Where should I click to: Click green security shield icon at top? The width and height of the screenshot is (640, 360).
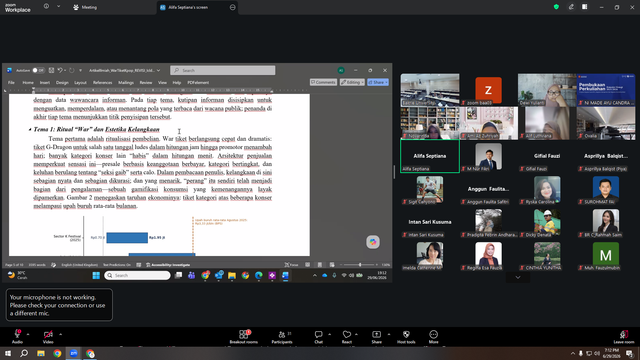556,7
